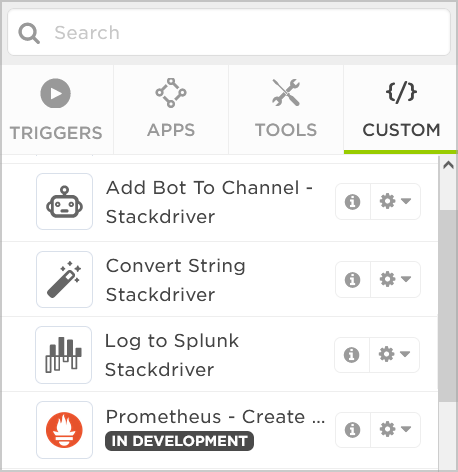
Task: Open gear dropdown for Log to Splunk
Action: (394, 355)
